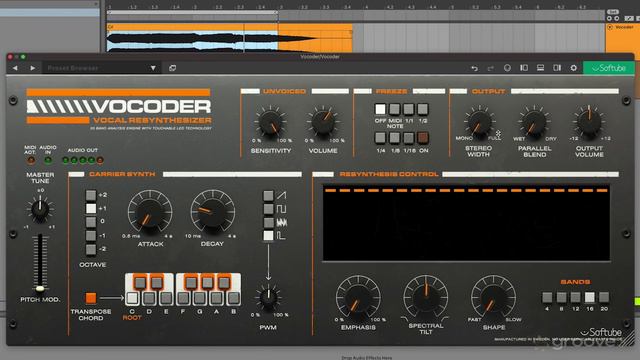Open the Preset Browser dropdown
640x360 pixels.
[102, 68]
